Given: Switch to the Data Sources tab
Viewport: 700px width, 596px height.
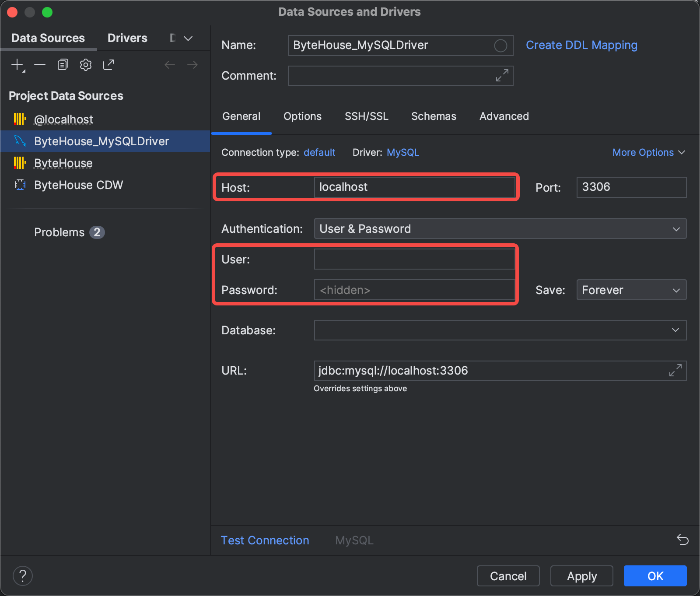Looking at the screenshot, I should coord(48,38).
